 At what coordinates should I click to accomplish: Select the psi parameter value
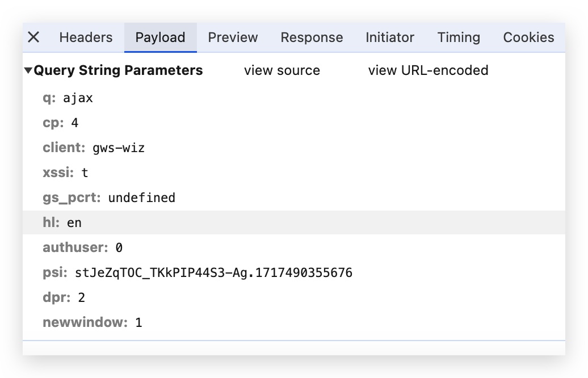tap(213, 273)
